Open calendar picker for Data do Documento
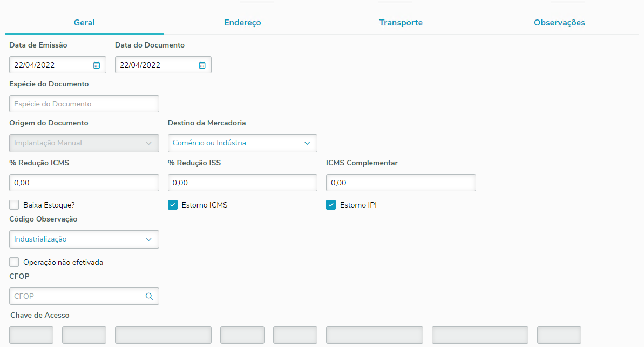644x348 pixels. [x=202, y=65]
